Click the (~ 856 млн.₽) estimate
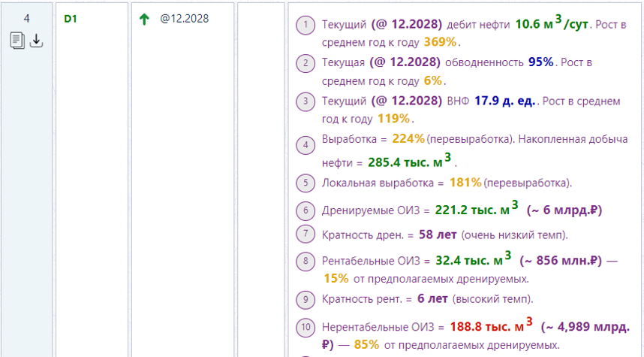The width and height of the screenshot is (644, 357). (x=561, y=261)
